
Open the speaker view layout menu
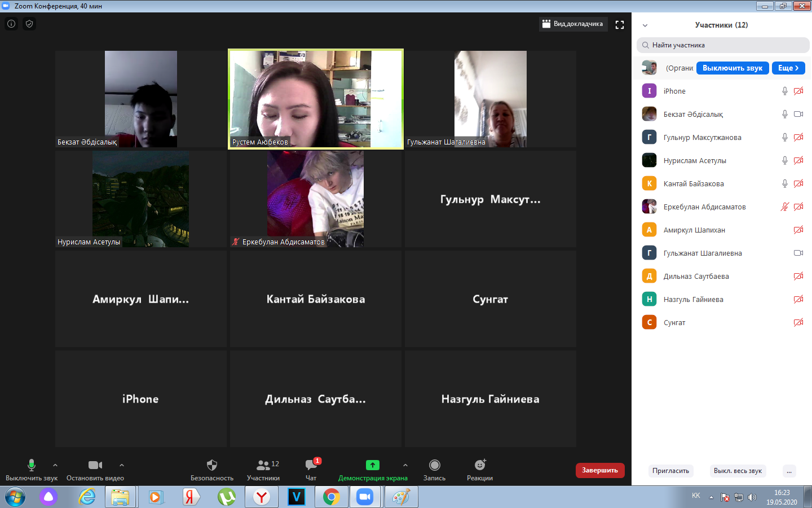(x=573, y=24)
